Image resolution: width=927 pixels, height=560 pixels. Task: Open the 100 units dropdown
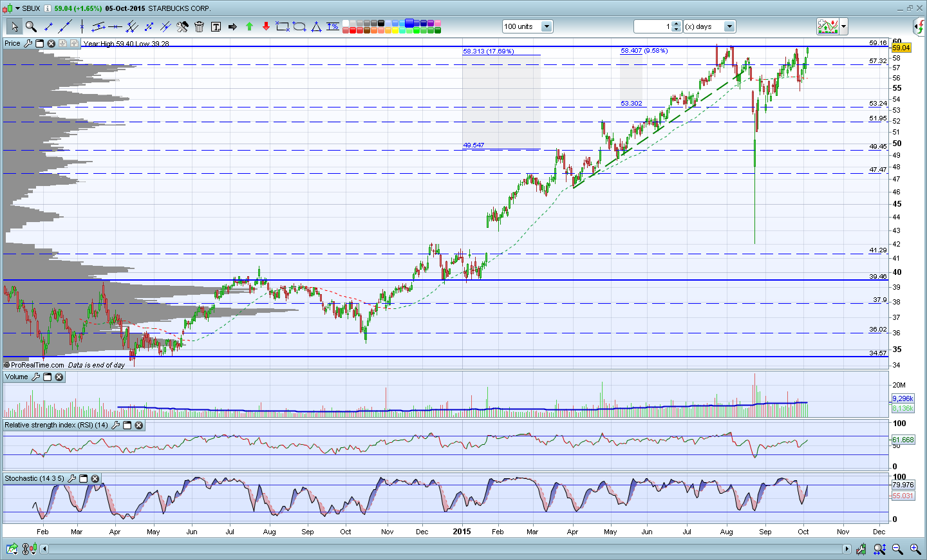click(x=547, y=26)
